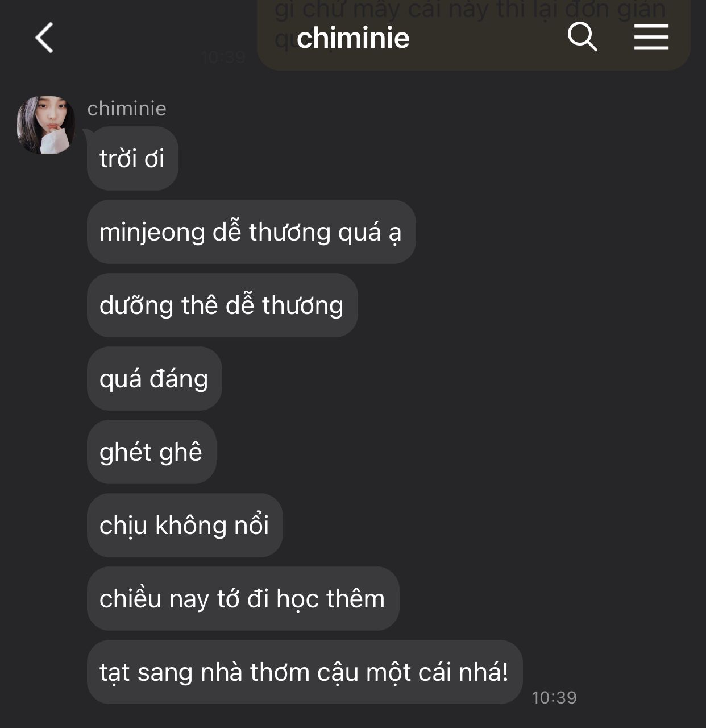Go back using the arrow icon

[x=44, y=38]
